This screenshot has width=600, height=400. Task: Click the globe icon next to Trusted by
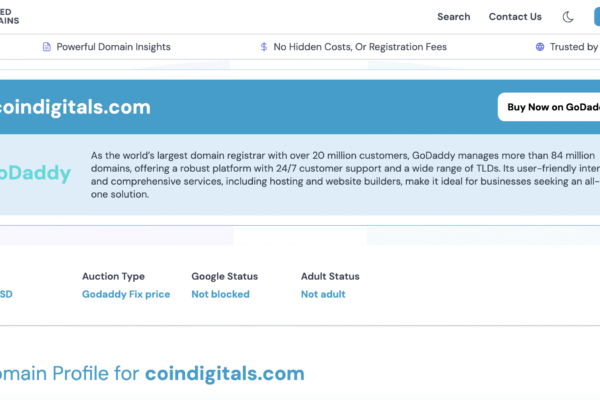[x=540, y=47]
